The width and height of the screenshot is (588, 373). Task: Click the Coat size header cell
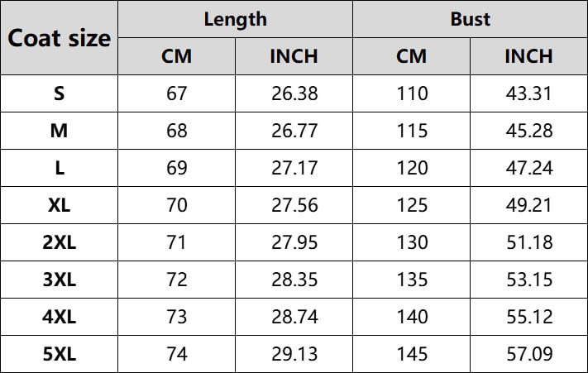[x=59, y=37]
